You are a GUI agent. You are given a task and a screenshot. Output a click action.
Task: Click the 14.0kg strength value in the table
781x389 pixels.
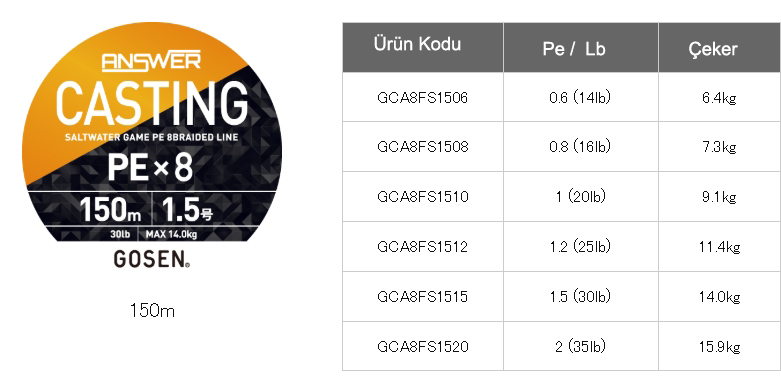[719, 297]
